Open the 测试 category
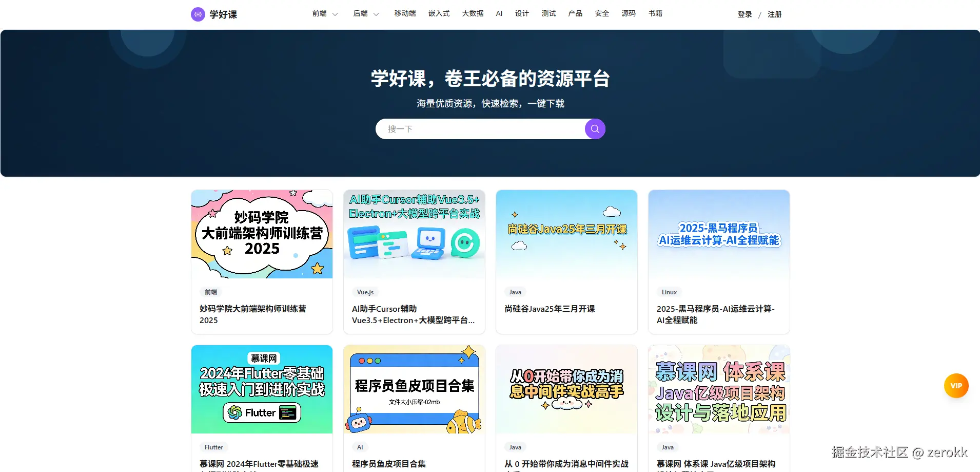Screen dimensions: 980x472 (549, 13)
